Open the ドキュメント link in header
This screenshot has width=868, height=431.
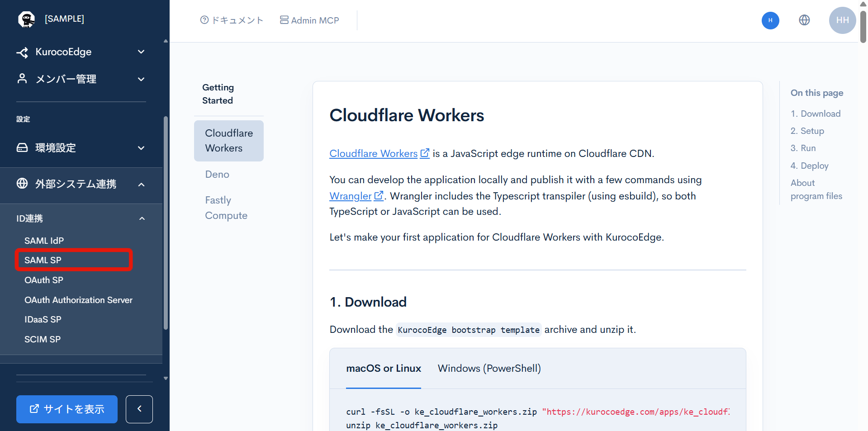click(x=232, y=20)
